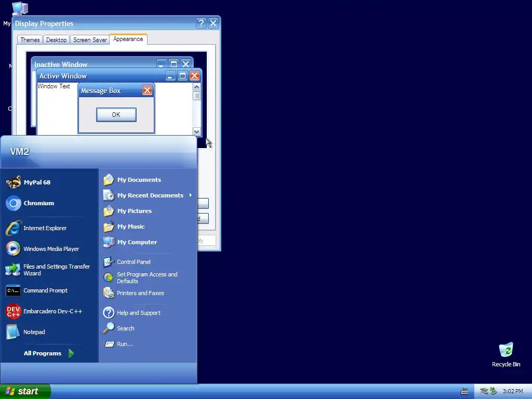Click the VM2 user name header
This screenshot has height=399, width=532.
pyautogui.click(x=20, y=152)
